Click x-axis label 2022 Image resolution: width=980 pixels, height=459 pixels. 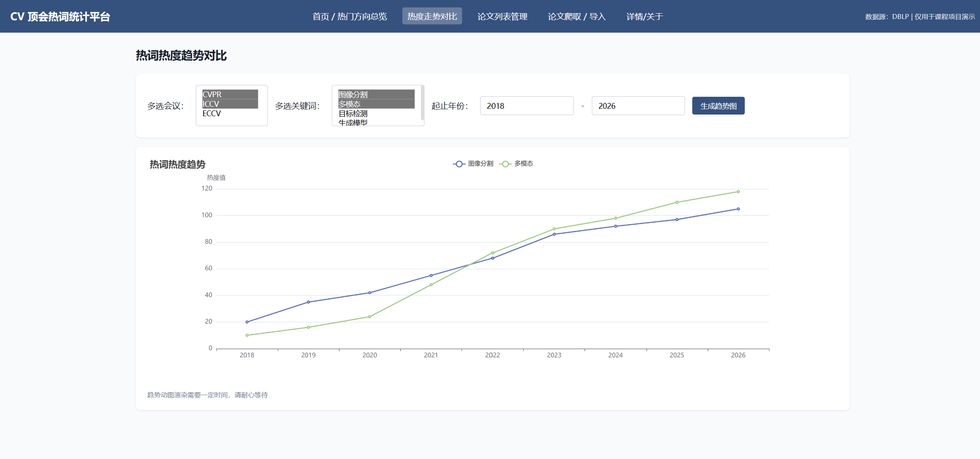[492, 355]
